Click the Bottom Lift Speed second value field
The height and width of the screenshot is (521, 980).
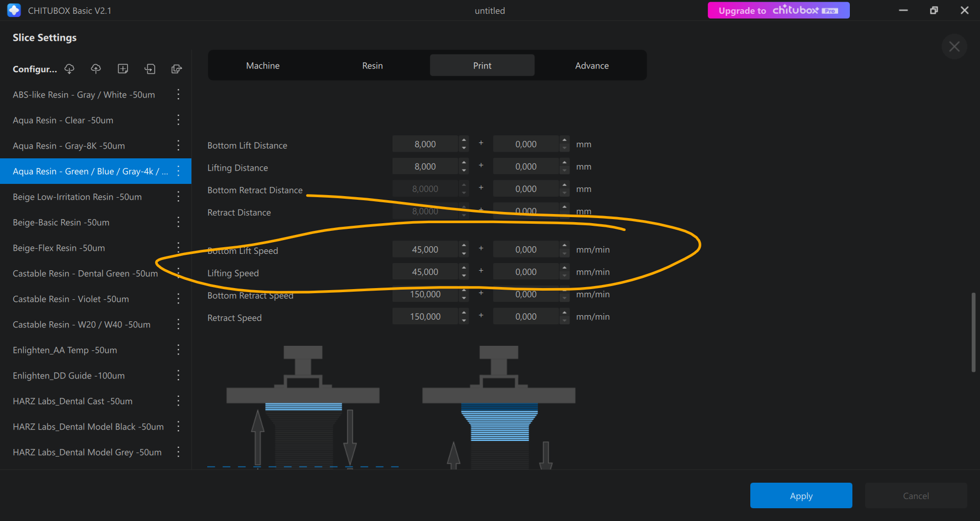[x=526, y=249]
